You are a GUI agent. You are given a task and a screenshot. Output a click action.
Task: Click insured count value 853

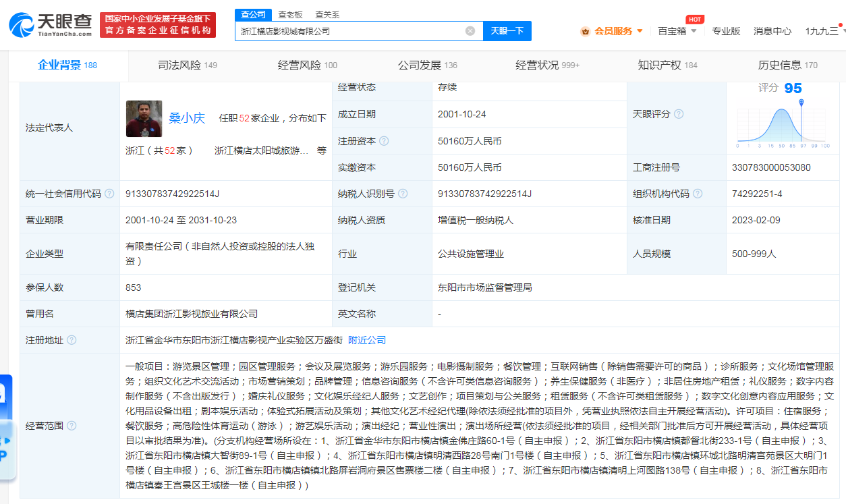pos(134,287)
